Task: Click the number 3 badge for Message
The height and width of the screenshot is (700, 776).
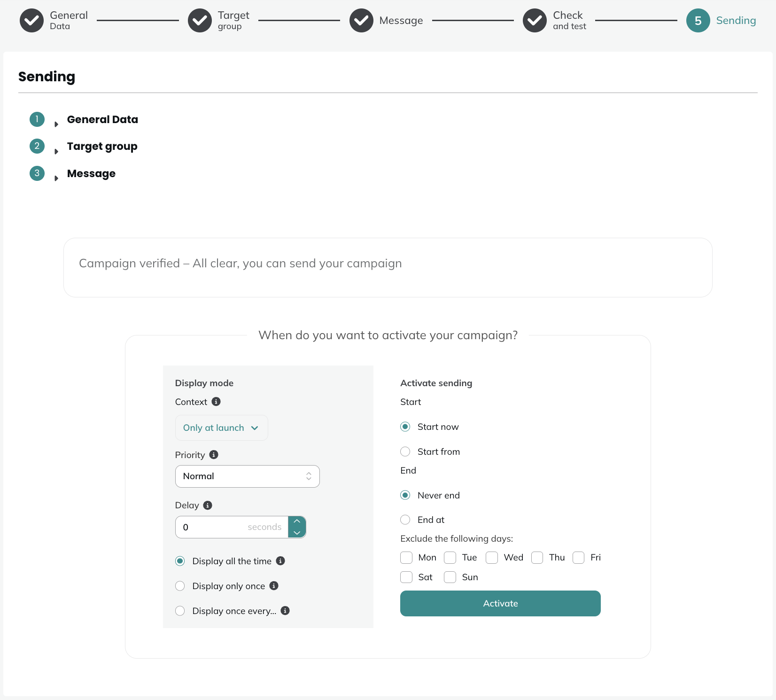Action: click(x=37, y=173)
